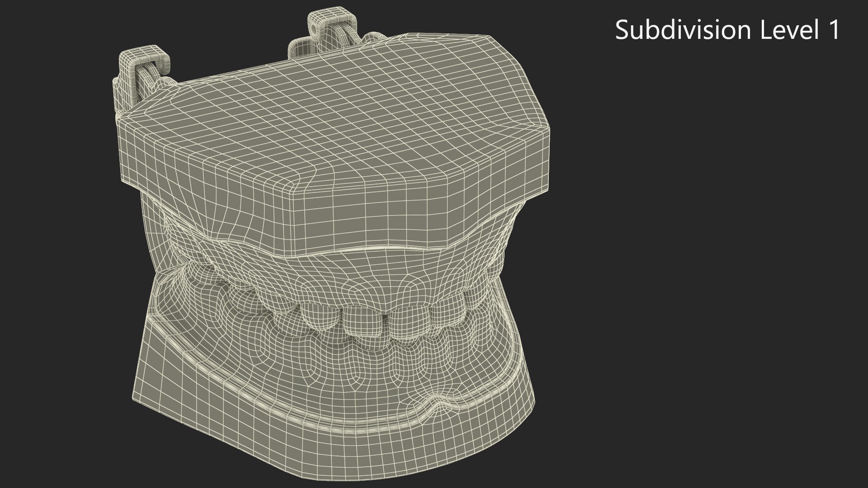
Task: Click the small hole in right hinge
Action: pos(315,28)
